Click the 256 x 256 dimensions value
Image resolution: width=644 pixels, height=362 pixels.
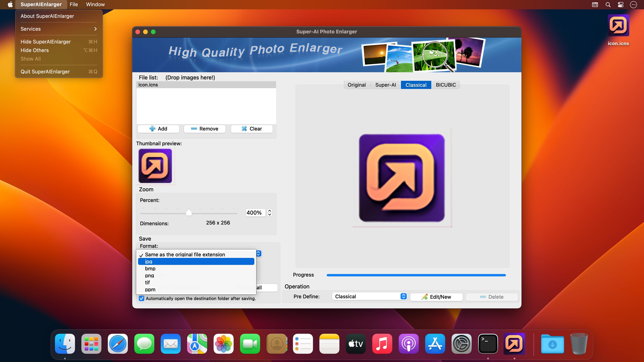click(x=218, y=223)
